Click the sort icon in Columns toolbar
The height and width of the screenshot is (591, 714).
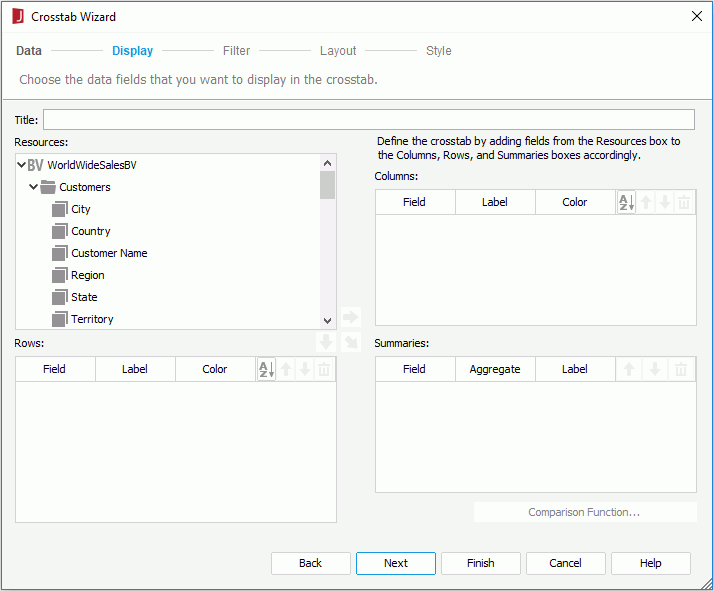point(626,202)
